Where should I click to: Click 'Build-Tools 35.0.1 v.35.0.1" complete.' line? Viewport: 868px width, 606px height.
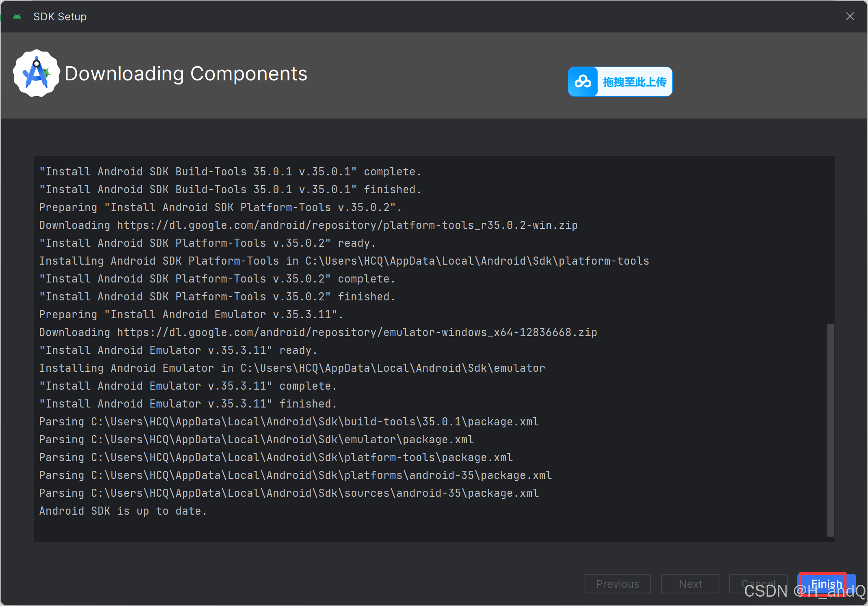pyautogui.click(x=230, y=172)
